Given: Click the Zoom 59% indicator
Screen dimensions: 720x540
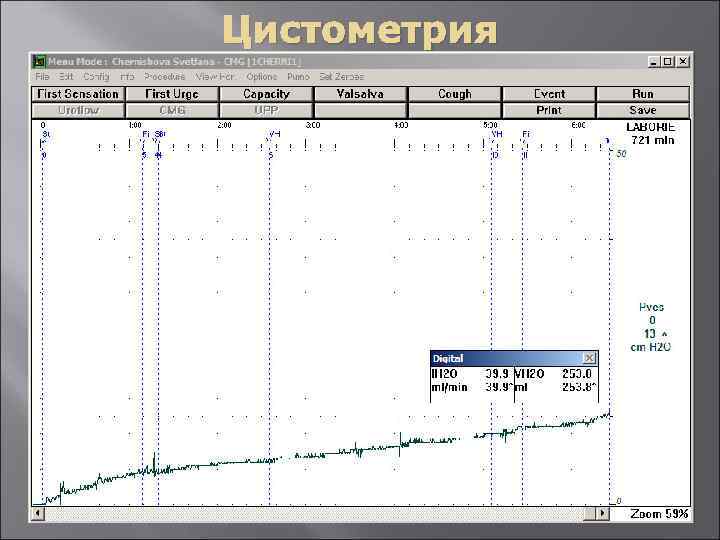Looking at the screenshot, I should click(659, 514).
